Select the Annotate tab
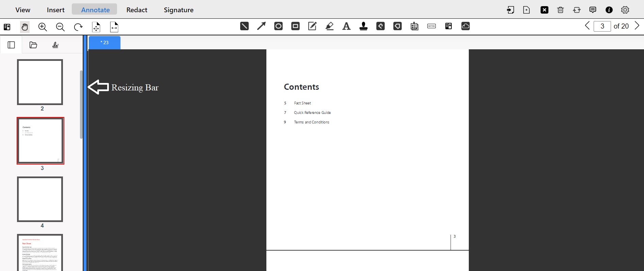The height and width of the screenshot is (271, 644). (x=95, y=10)
